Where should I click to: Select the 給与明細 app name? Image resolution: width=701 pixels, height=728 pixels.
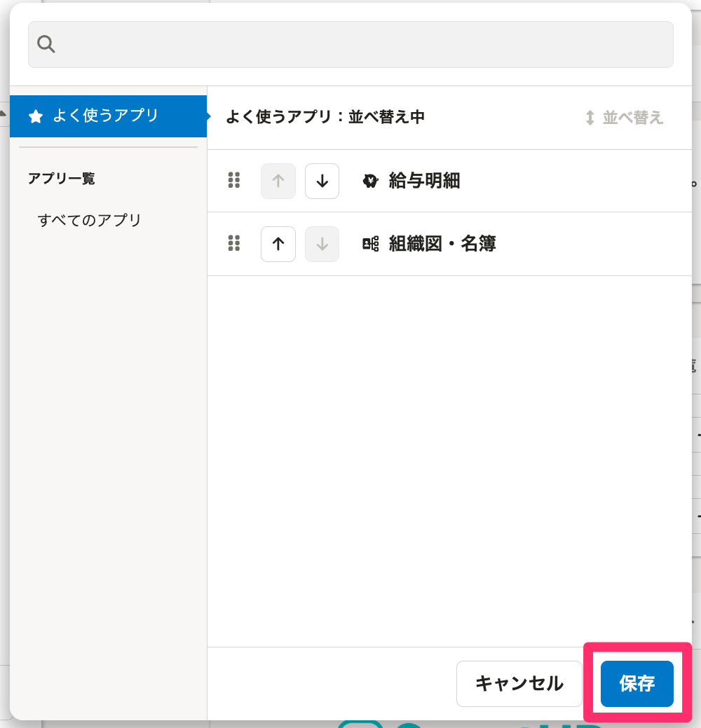(x=424, y=181)
